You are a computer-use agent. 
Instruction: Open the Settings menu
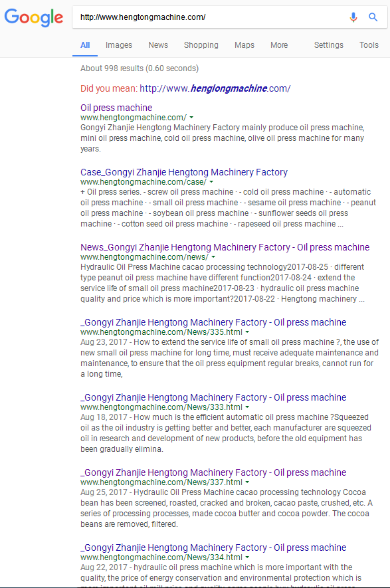[328, 45]
